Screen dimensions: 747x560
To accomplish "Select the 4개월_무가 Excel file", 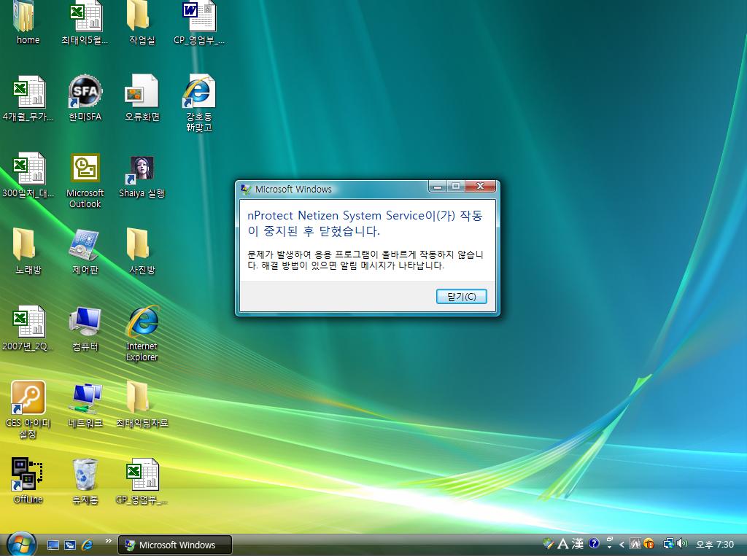I will 28,98.
